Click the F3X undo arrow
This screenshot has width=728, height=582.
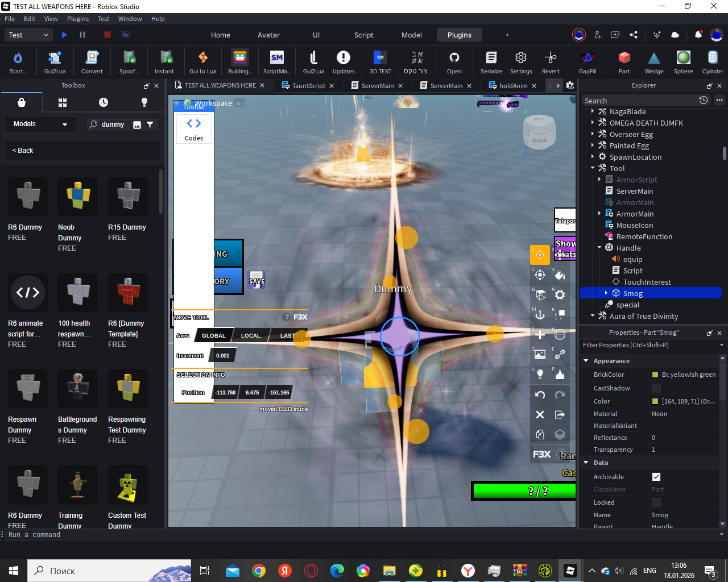coord(540,394)
